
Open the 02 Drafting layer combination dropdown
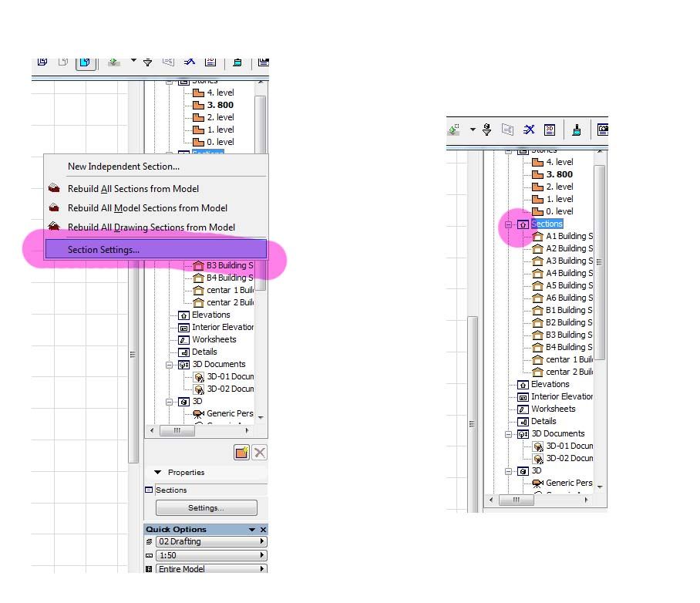click(211, 541)
